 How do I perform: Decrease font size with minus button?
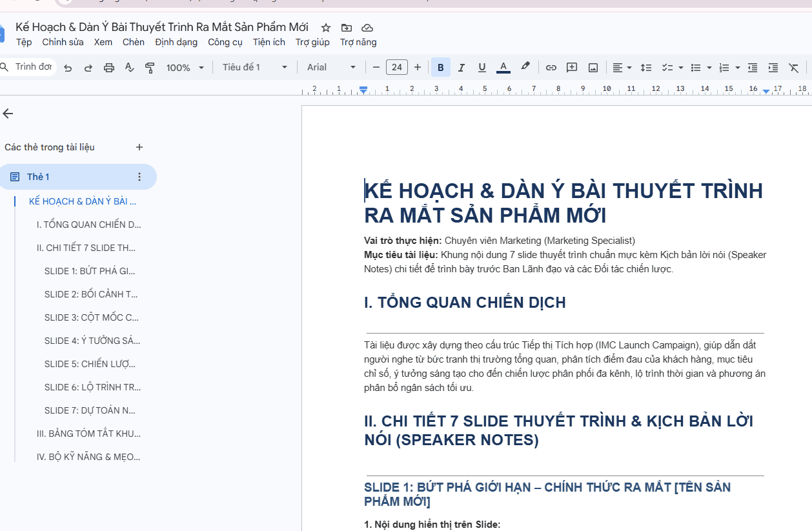pos(376,68)
